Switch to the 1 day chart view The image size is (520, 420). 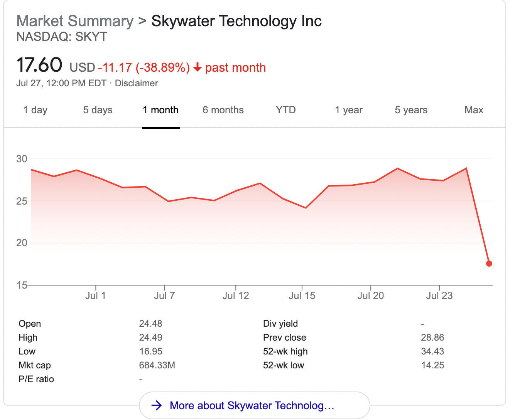coord(35,110)
